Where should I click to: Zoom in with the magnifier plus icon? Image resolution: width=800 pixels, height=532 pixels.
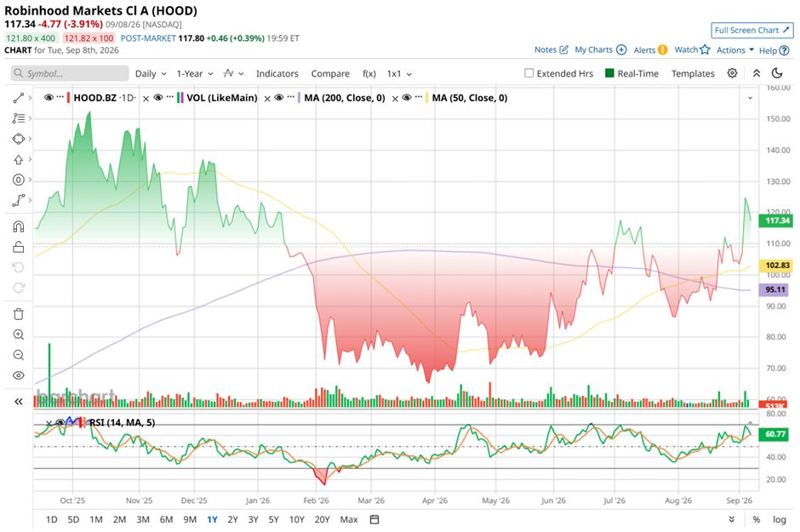(x=19, y=335)
